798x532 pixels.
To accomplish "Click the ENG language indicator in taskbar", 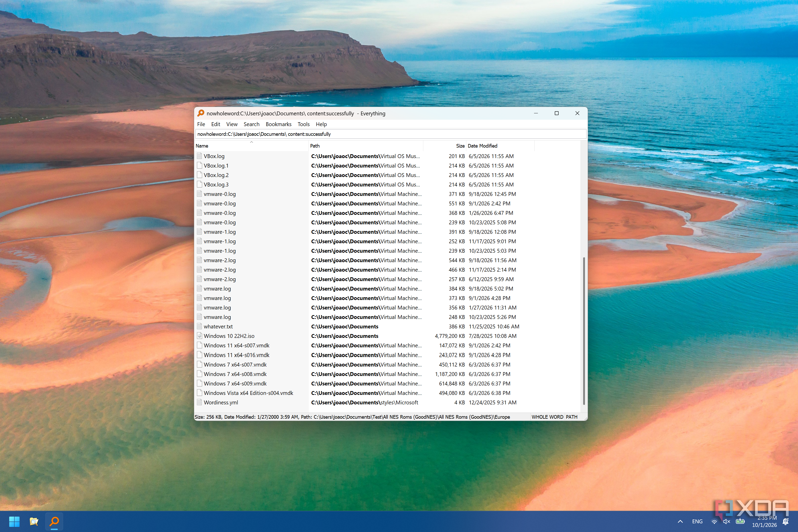I will (697, 522).
